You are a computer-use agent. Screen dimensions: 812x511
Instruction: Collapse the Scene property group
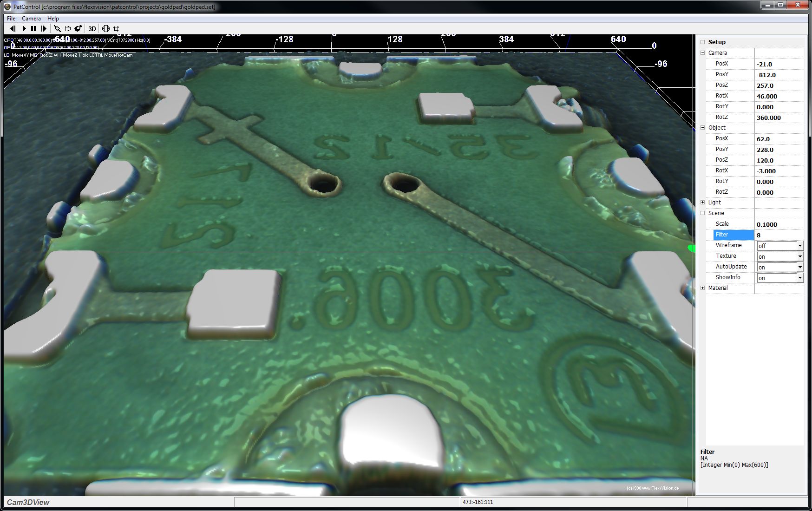point(703,213)
